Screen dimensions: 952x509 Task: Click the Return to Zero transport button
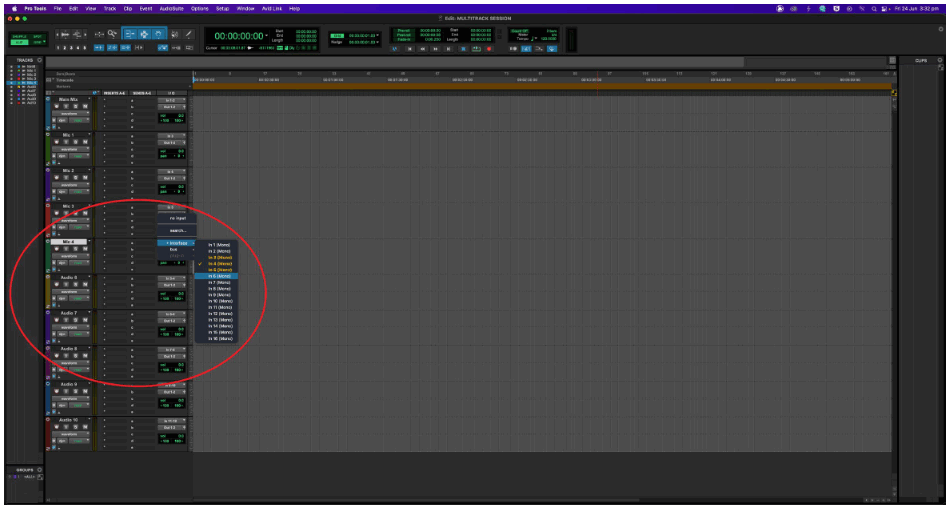410,49
